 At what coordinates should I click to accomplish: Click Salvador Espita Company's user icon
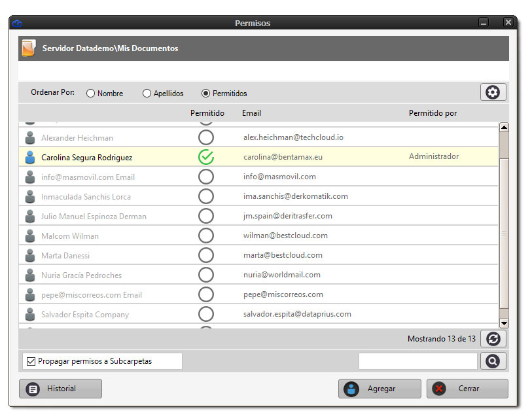coord(30,314)
